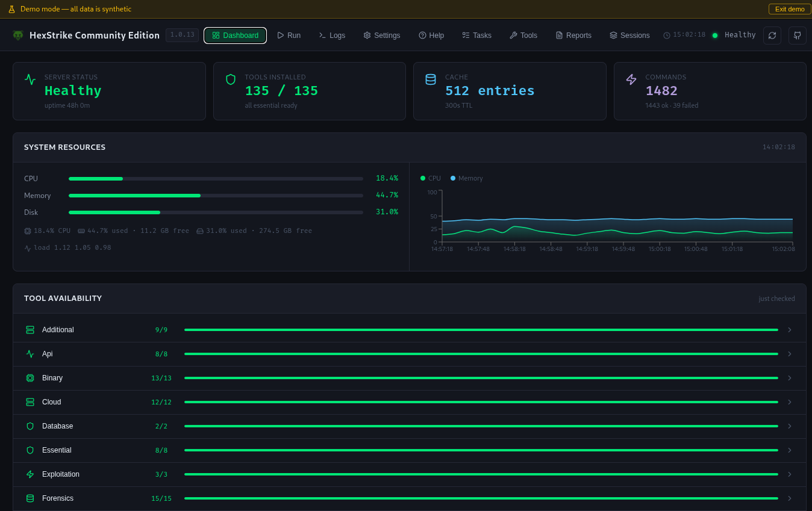812x511 pixels.
Task: Click the shield icon next to Database
Action: [30, 426]
